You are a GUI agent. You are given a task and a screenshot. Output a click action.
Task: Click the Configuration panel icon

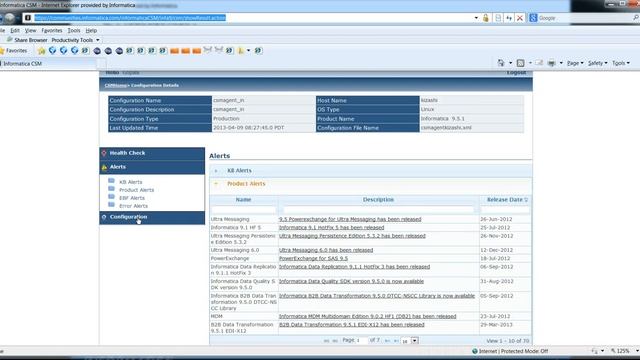coord(104,217)
